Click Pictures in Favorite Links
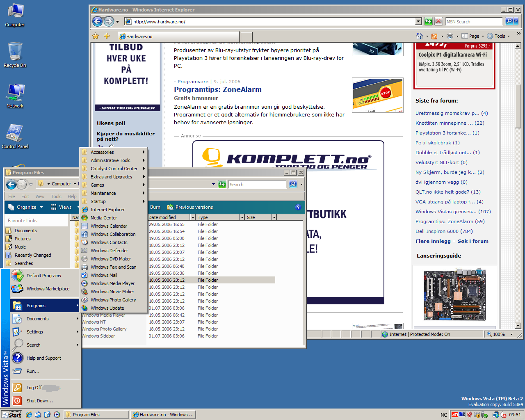 tap(23, 239)
